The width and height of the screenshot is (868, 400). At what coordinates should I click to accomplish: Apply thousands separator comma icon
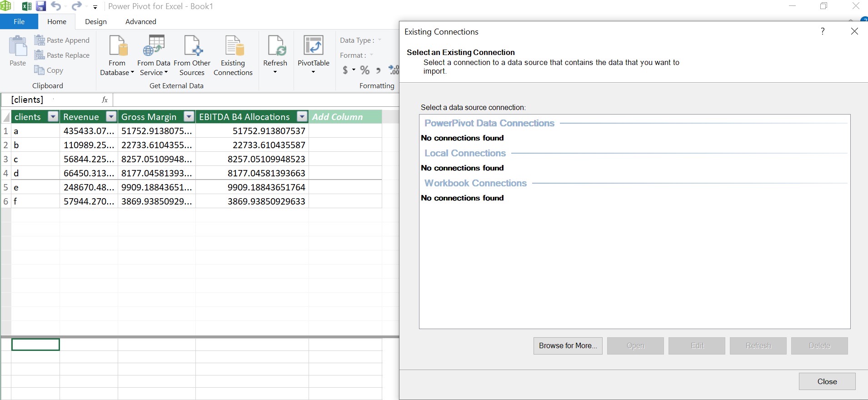[x=379, y=70]
